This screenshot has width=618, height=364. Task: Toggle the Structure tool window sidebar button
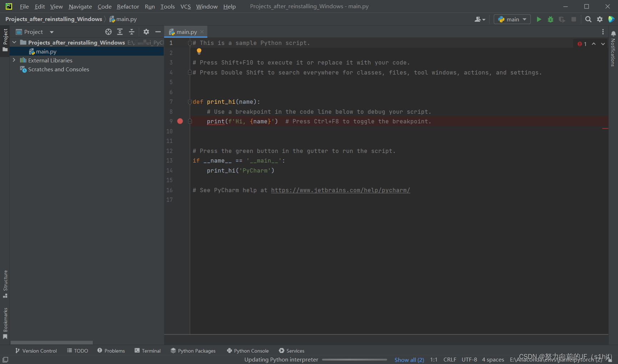5,283
